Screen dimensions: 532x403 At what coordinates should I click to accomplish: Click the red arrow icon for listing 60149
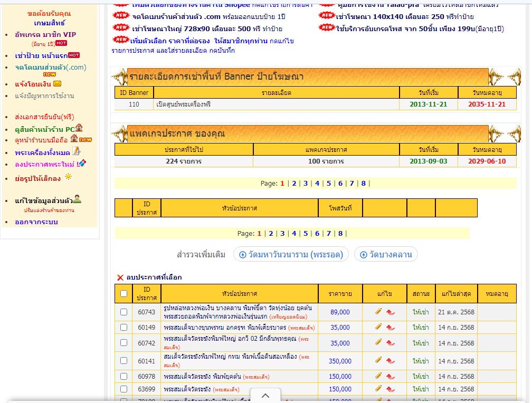[x=391, y=328]
